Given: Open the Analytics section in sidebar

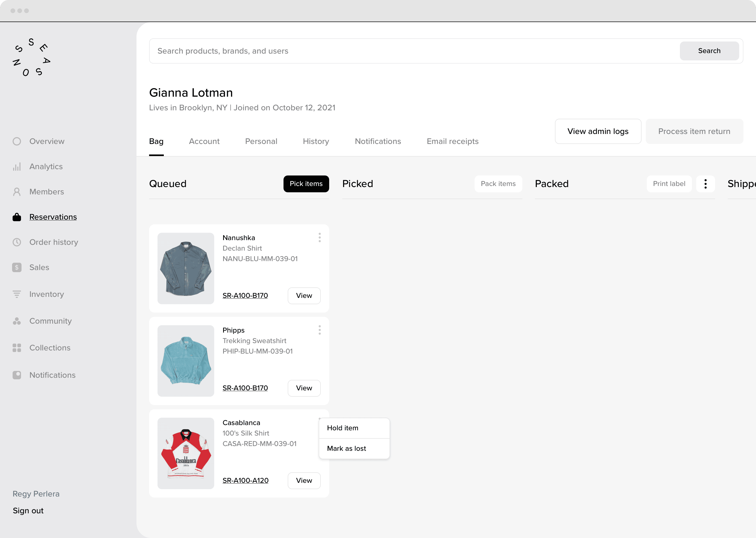Looking at the screenshot, I should [17, 166].
